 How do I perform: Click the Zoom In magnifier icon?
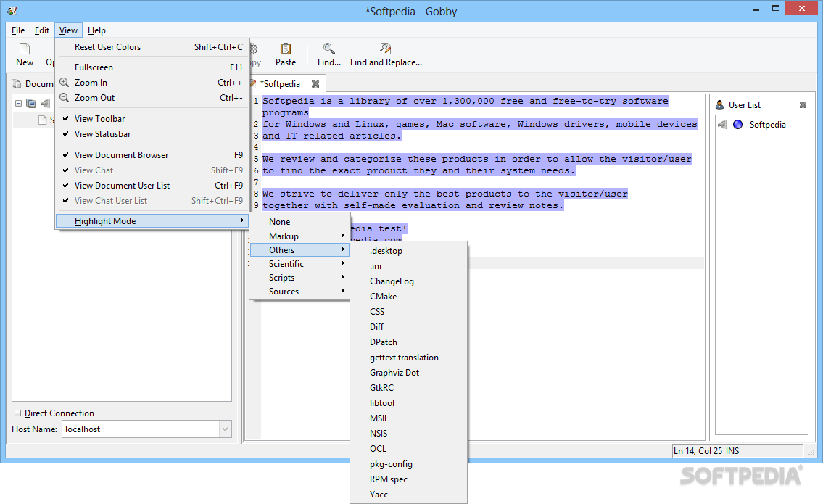click(64, 83)
